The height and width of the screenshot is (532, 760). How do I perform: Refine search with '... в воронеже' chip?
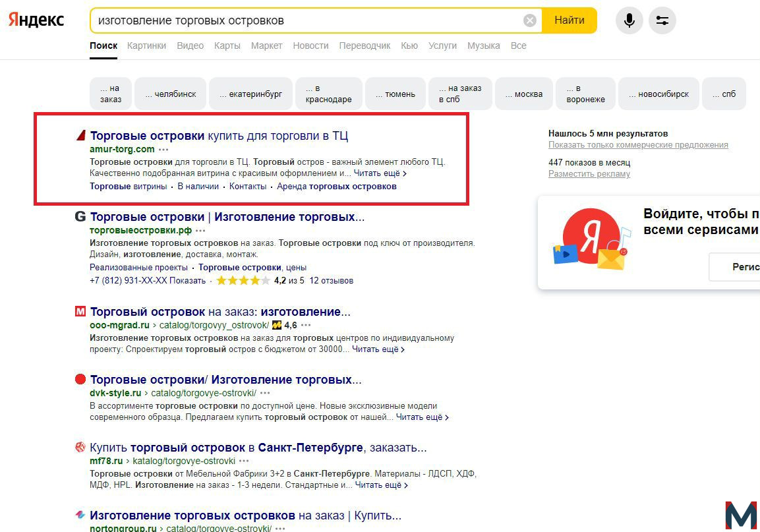(585, 94)
